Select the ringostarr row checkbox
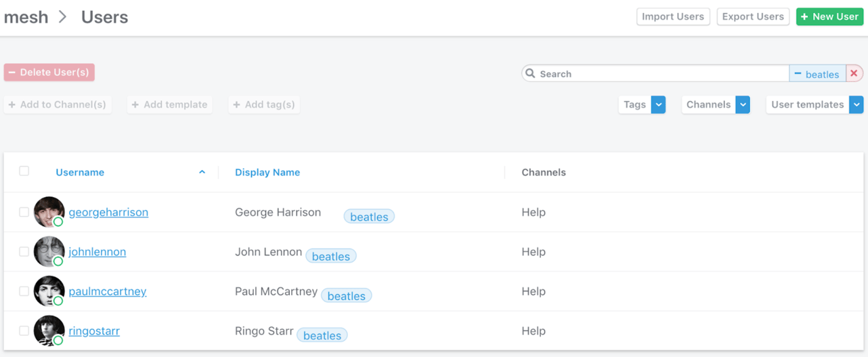Image resolution: width=868 pixels, height=357 pixels. pyautogui.click(x=24, y=331)
